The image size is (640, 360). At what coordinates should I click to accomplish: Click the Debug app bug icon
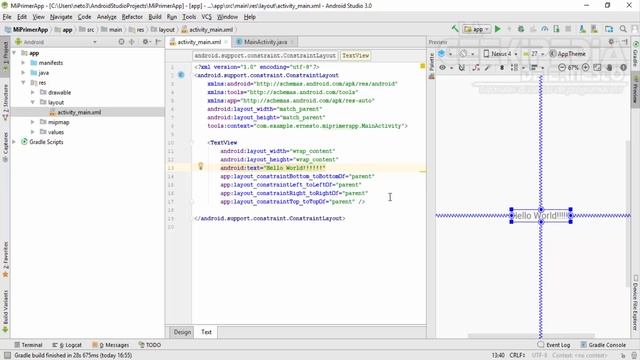coord(521,29)
